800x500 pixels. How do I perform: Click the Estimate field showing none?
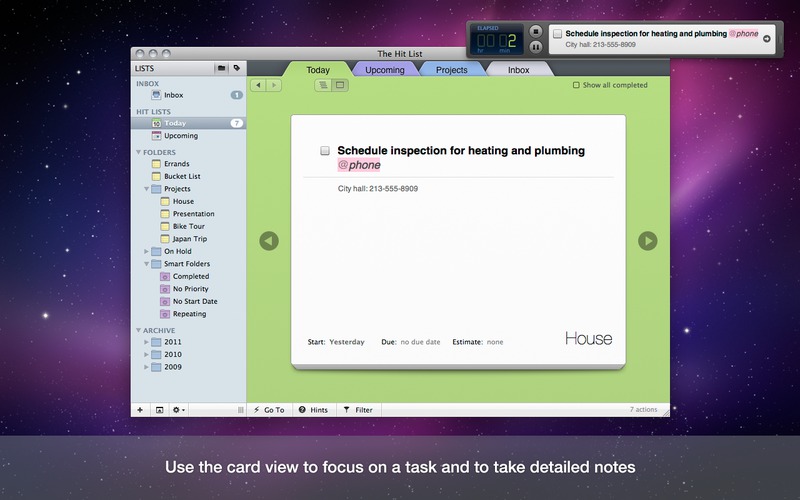[x=495, y=342]
